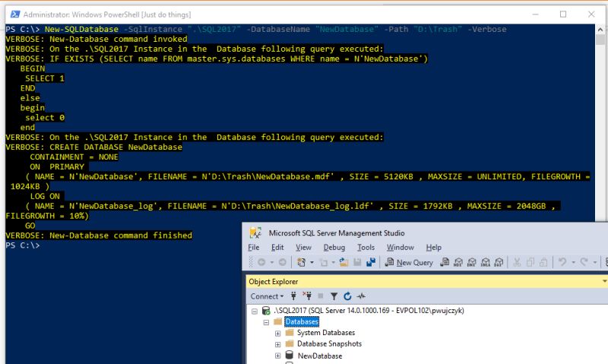Click the Analysis Services DAX Query icon
This screenshot has height=364, width=608.
499,262
